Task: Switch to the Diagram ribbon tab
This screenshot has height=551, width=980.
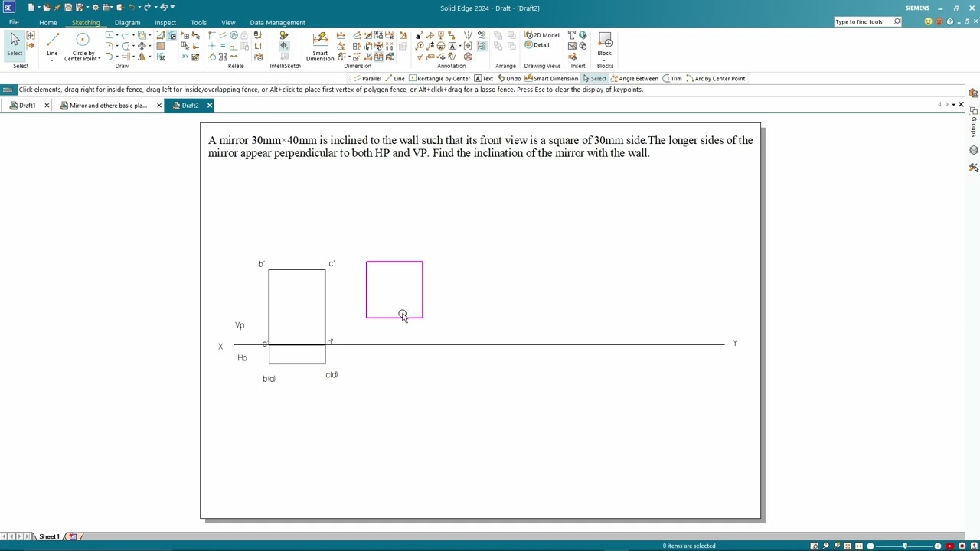Action: pos(127,22)
